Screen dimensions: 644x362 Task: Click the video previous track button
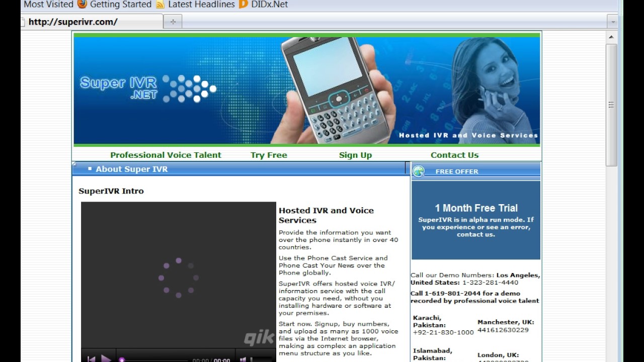click(91, 359)
